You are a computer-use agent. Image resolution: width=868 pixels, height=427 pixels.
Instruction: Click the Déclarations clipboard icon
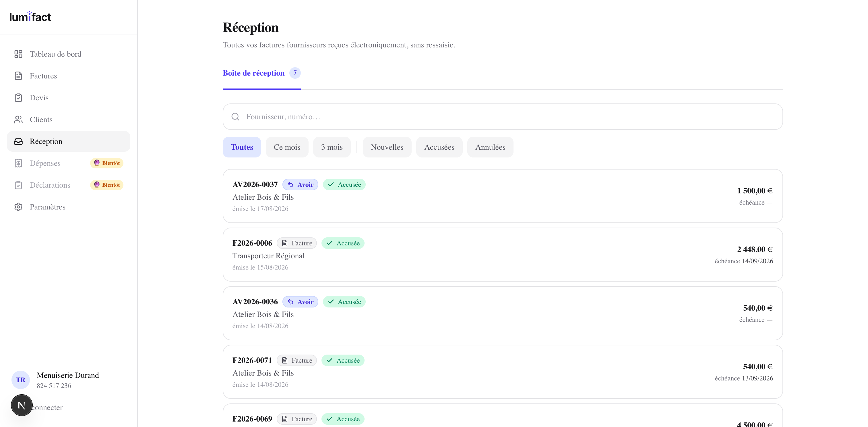[18, 185]
